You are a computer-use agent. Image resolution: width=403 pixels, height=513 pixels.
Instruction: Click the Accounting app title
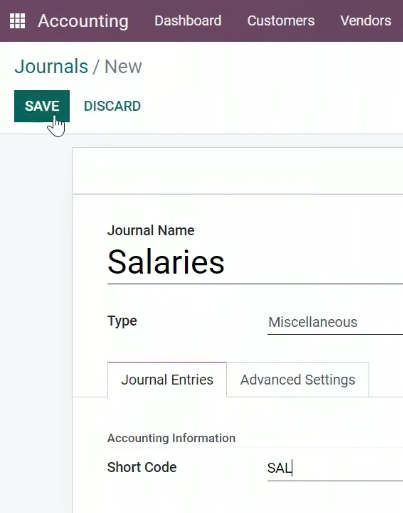pyautogui.click(x=83, y=21)
